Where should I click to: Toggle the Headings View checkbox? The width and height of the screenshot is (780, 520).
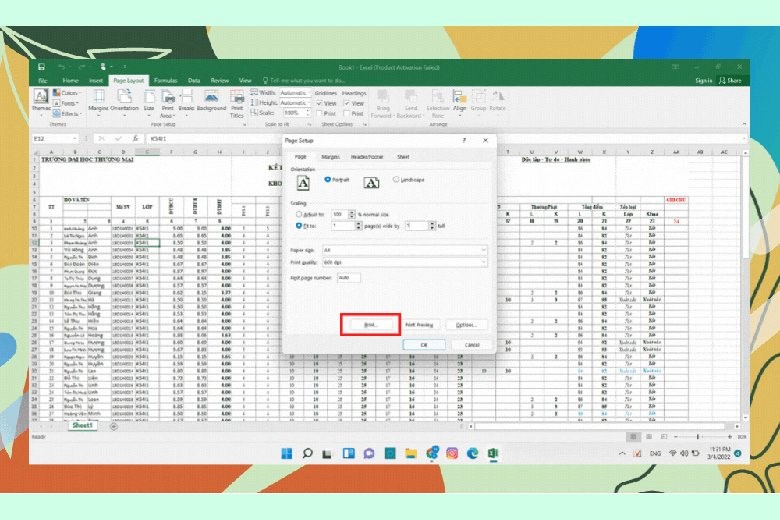347,104
